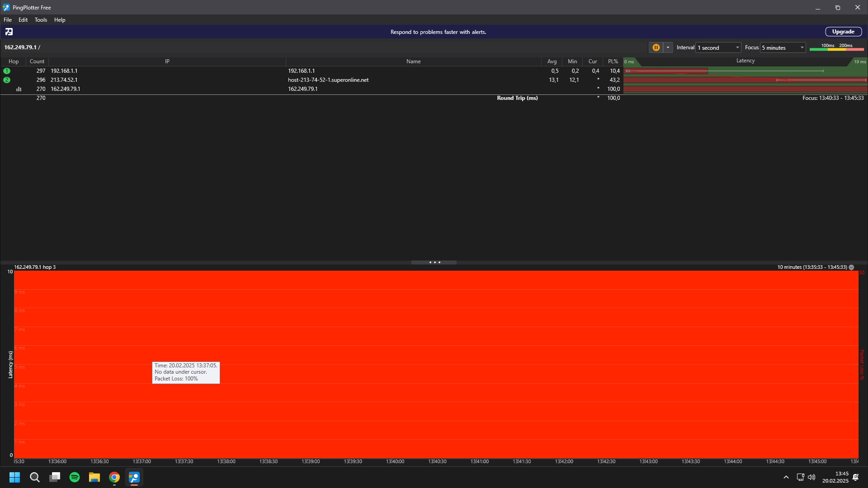Click the splitter handle with three dots

point(434,263)
